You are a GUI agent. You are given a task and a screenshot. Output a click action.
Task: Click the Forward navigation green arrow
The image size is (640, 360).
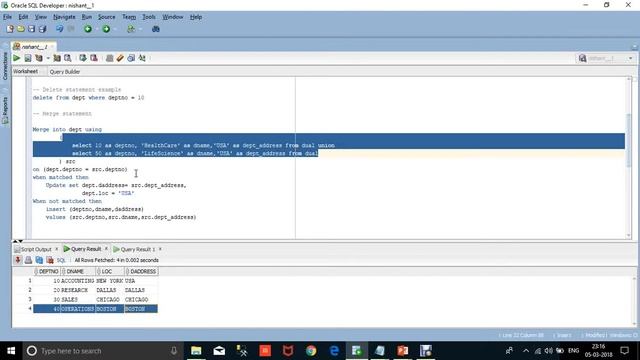tap(106, 29)
